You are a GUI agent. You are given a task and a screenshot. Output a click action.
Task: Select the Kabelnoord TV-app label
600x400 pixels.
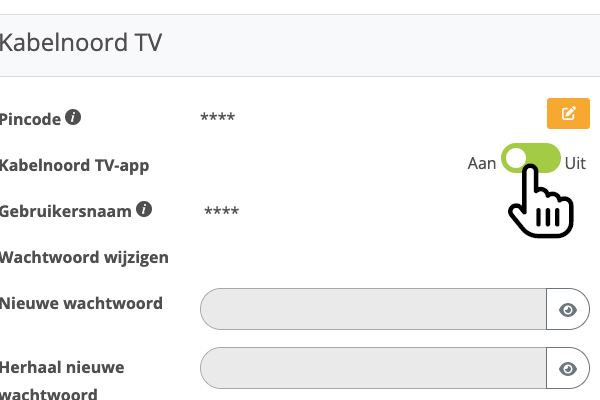pyautogui.click(x=75, y=166)
